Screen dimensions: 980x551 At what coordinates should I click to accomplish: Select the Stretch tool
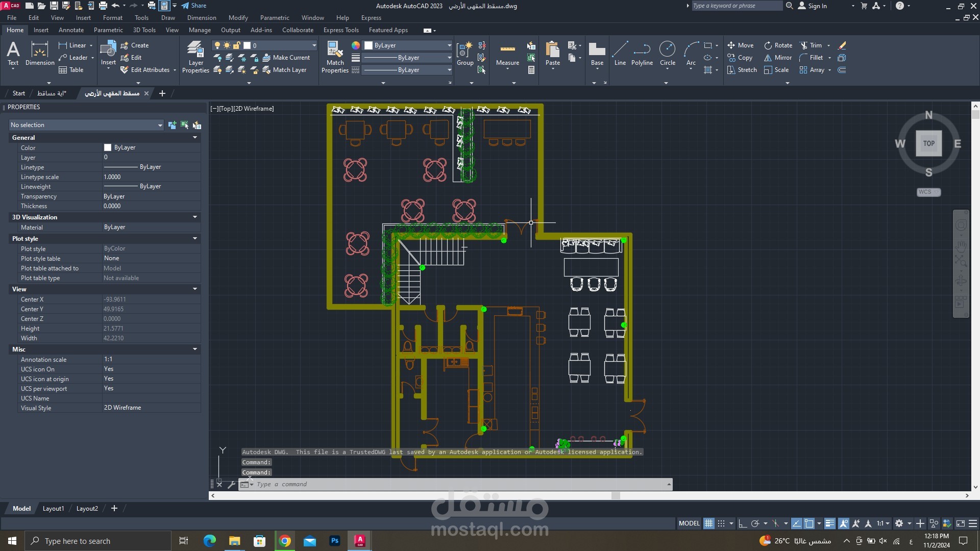coord(742,70)
